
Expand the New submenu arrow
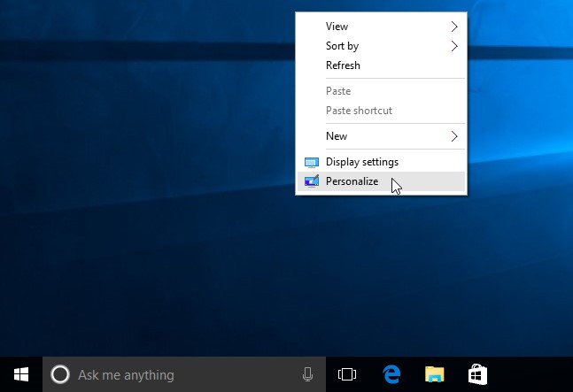[x=455, y=136]
